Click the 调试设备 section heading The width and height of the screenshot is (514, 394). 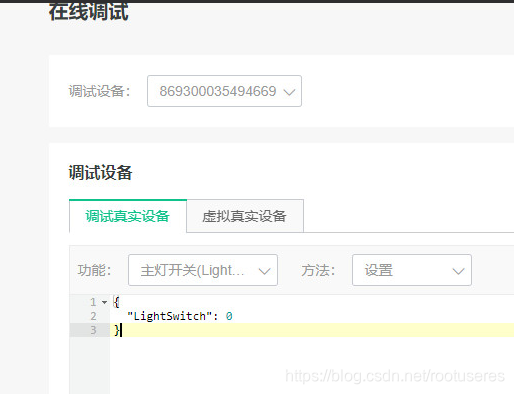[x=100, y=173]
